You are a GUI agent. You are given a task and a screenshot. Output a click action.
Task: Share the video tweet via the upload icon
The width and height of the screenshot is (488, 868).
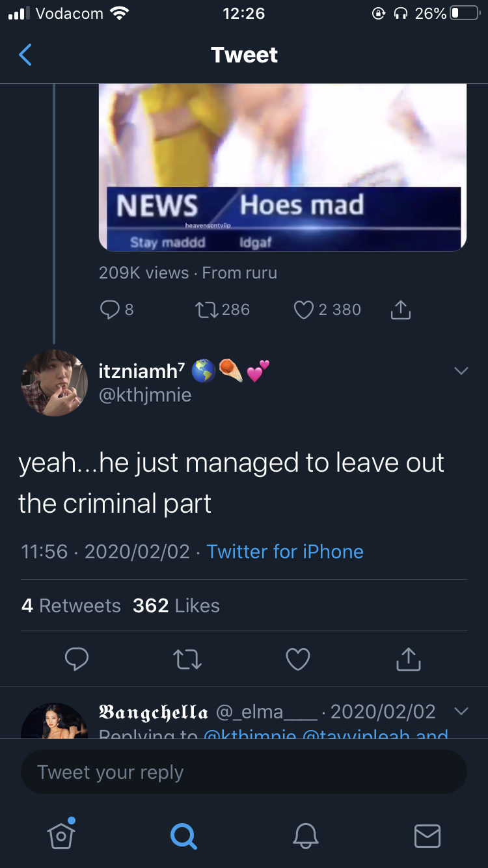click(401, 310)
